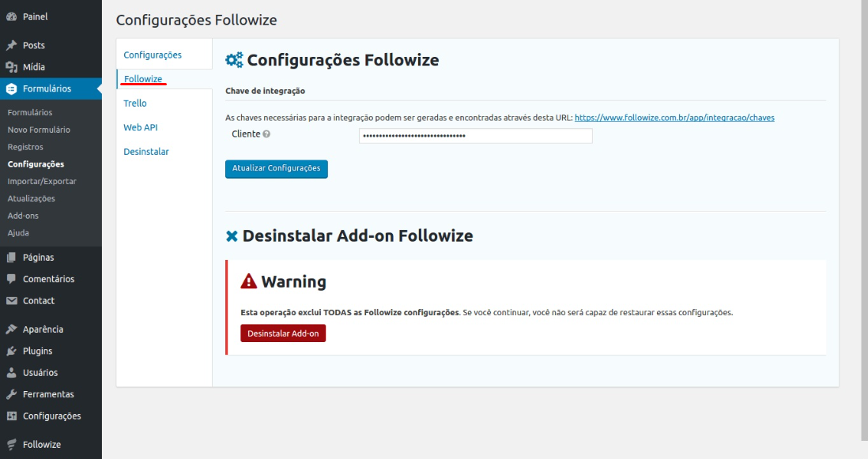Image resolution: width=868 pixels, height=459 pixels.
Task: Click the Plugins plug icon
Action: (x=11, y=351)
